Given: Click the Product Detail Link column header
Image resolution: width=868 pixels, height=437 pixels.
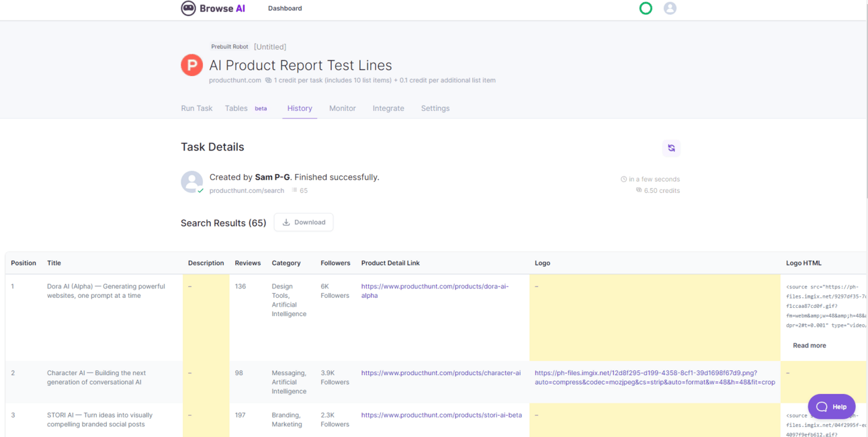Looking at the screenshot, I should (x=390, y=263).
